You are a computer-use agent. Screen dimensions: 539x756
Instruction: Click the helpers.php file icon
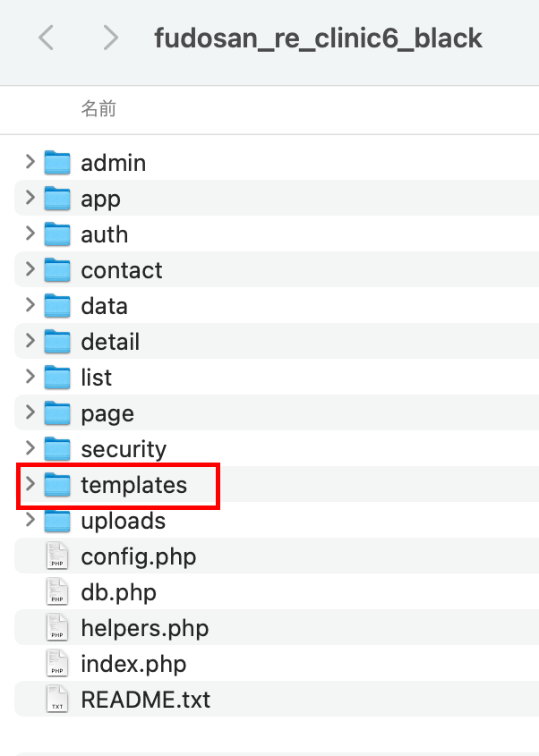[x=57, y=628]
